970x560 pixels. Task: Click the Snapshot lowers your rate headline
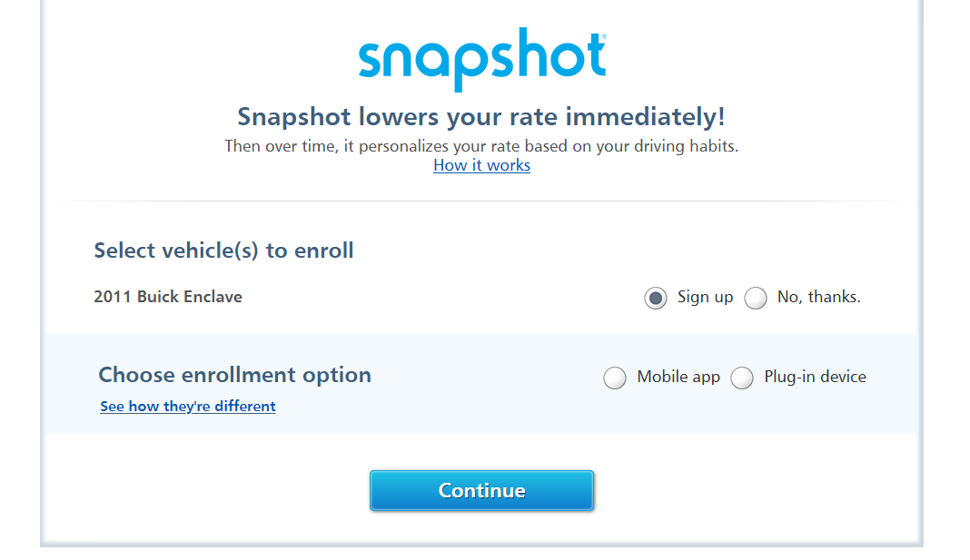[x=481, y=116]
